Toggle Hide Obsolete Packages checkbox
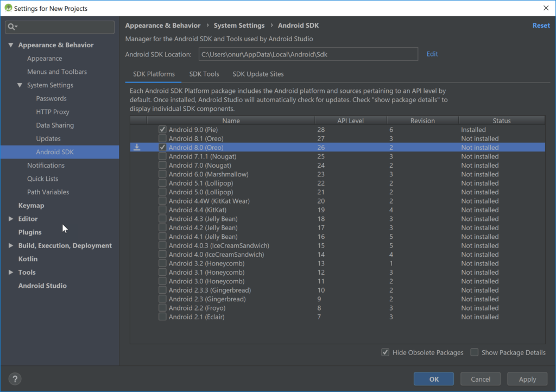This screenshot has width=556, height=392. 385,352
